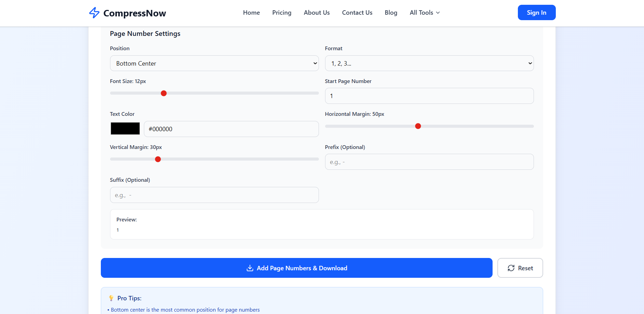Click the lightbulb Pro Tips icon
Image resolution: width=644 pixels, height=314 pixels.
(x=111, y=298)
